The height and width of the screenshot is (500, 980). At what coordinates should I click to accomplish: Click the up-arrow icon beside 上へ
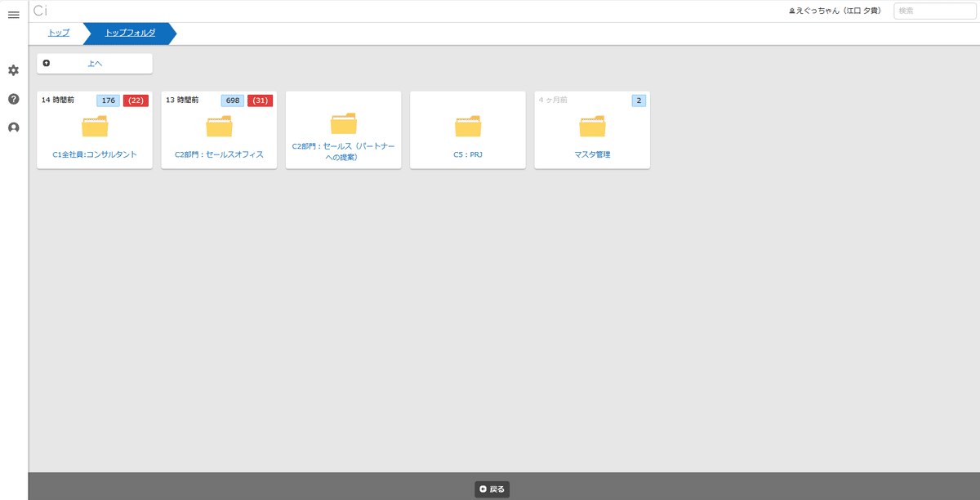click(x=47, y=63)
